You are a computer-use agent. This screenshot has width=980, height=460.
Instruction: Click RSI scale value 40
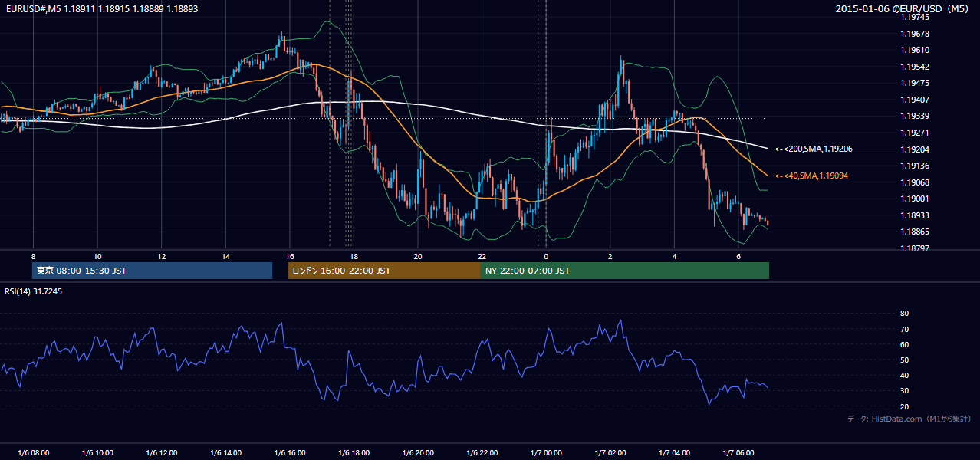(905, 375)
